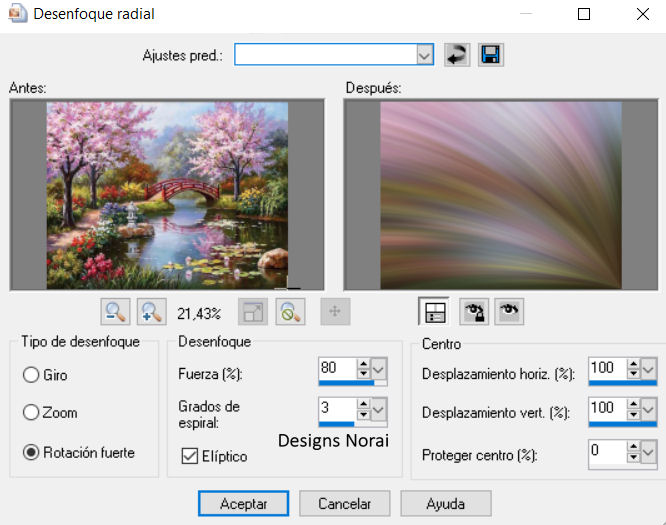Toggle the show/hide previews layout icon
The height and width of the screenshot is (525, 666).
[x=434, y=312]
